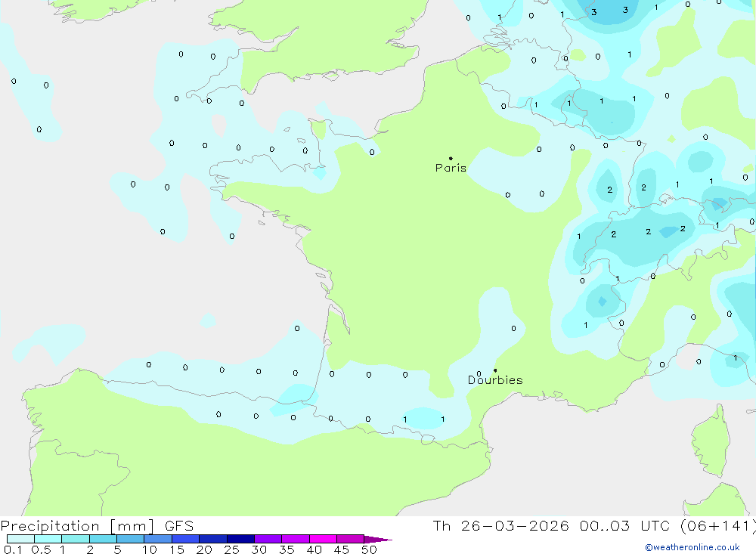Click the legend scale label '20'
This screenshot has height=554, width=756.
204,549
